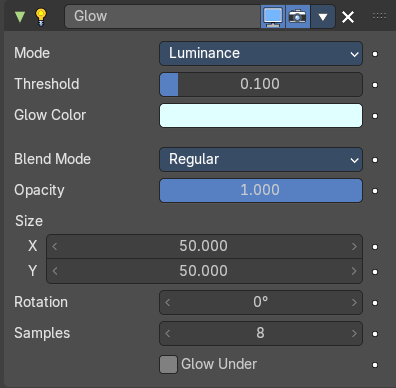The height and width of the screenshot is (388, 396).
Task: Click the Opacity slider
Action: [261, 190]
